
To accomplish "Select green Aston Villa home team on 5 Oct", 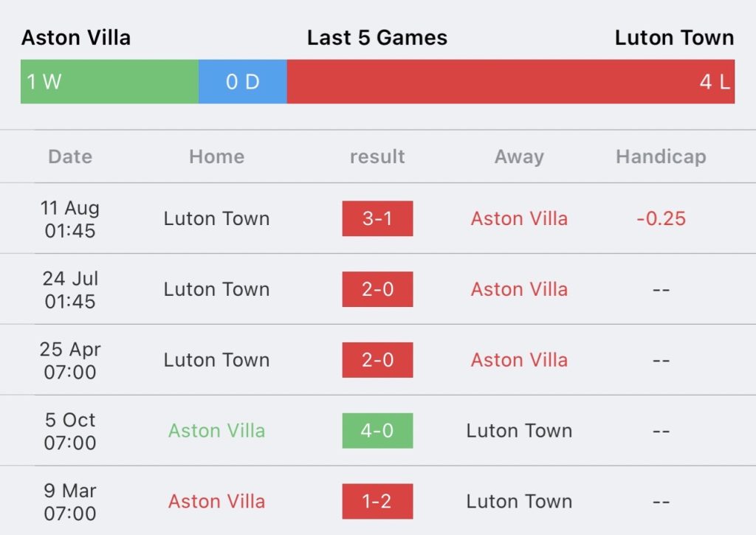I will (x=216, y=430).
